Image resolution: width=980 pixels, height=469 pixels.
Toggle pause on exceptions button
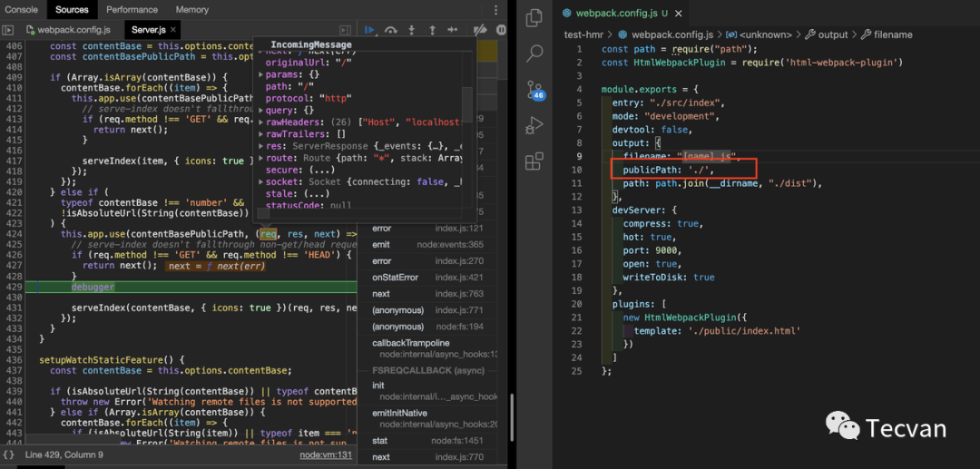(501, 29)
